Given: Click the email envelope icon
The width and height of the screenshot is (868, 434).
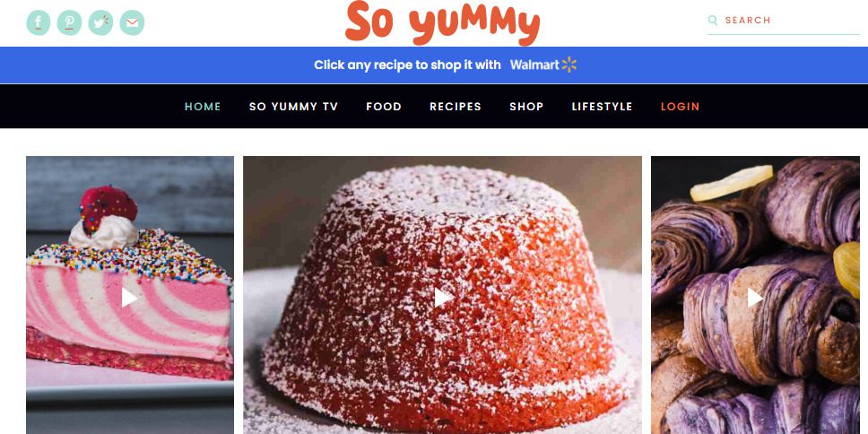Looking at the screenshot, I should click(x=132, y=22).
